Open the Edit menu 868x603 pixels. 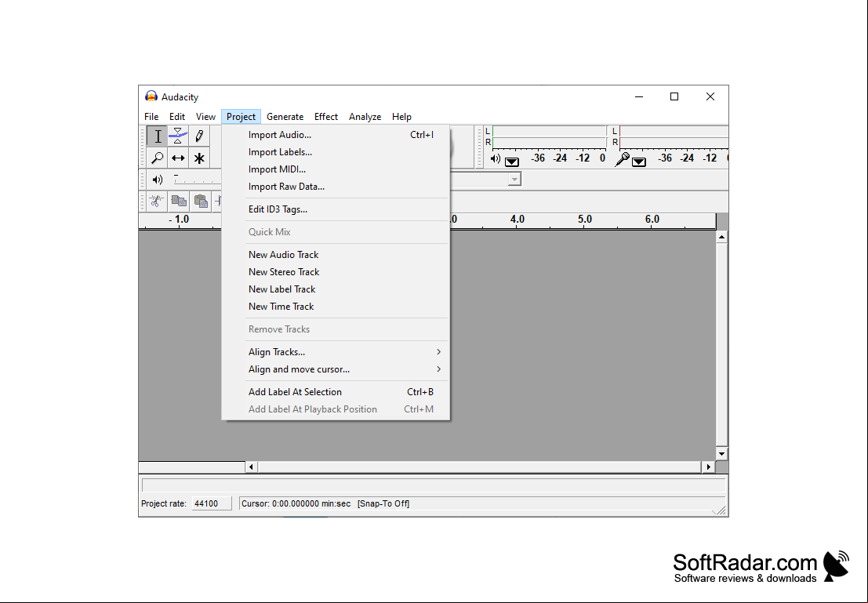[x=177, y=116]
